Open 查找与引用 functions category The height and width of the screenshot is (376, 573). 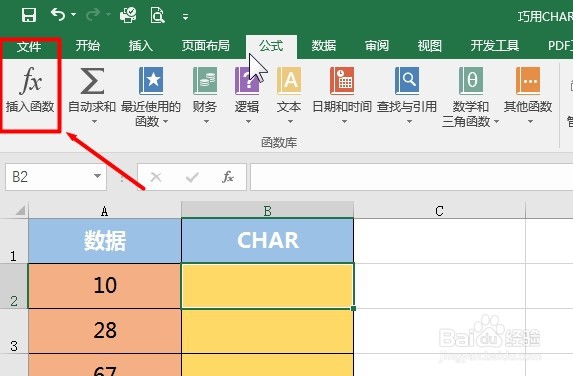coord(407,96)
